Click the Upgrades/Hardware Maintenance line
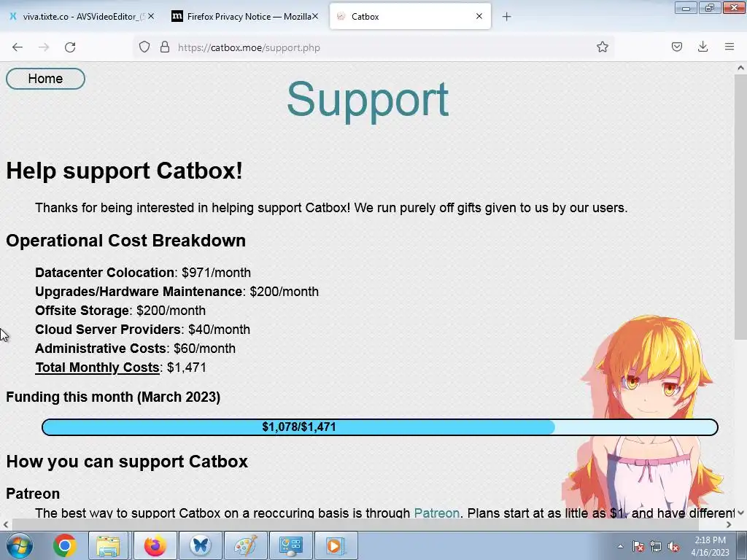 (177, 292)
